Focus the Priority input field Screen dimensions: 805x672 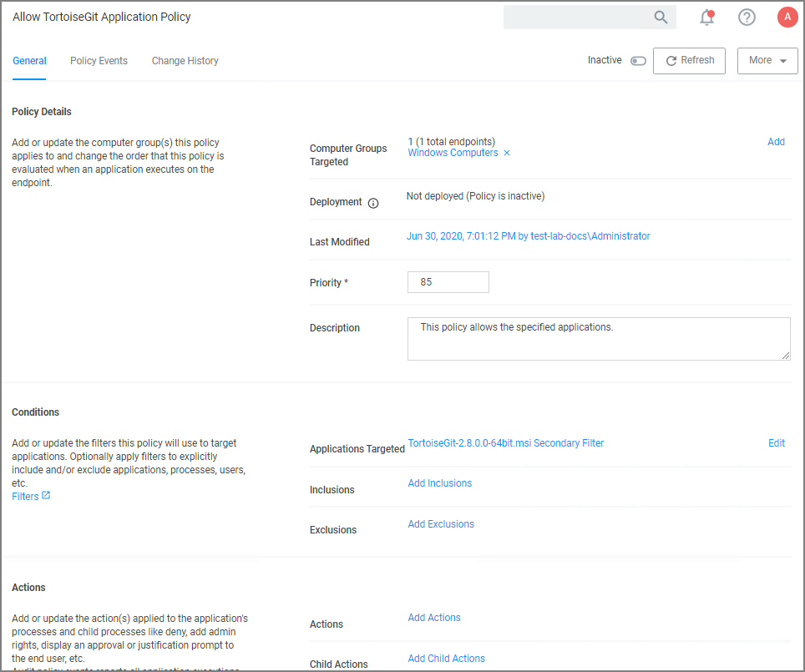pyautogui.click(x=448, y=282)
